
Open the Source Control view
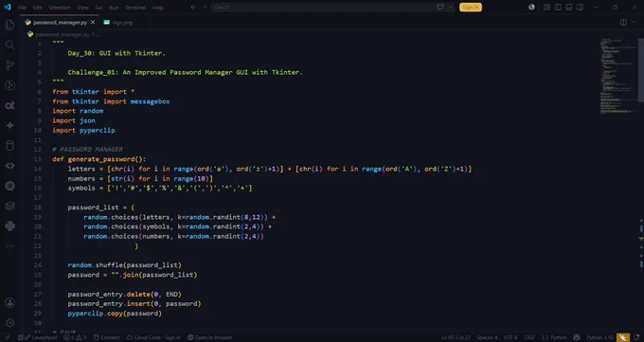point(9,65)
